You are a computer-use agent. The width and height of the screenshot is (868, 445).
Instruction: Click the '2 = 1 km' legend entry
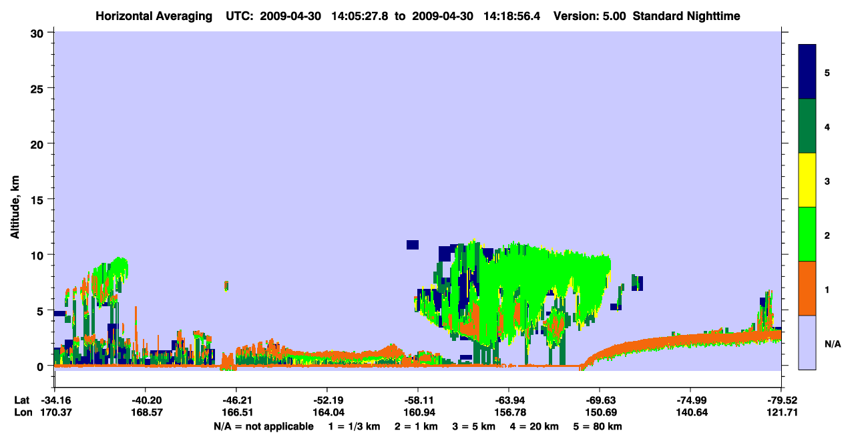(x=416, y=426)
